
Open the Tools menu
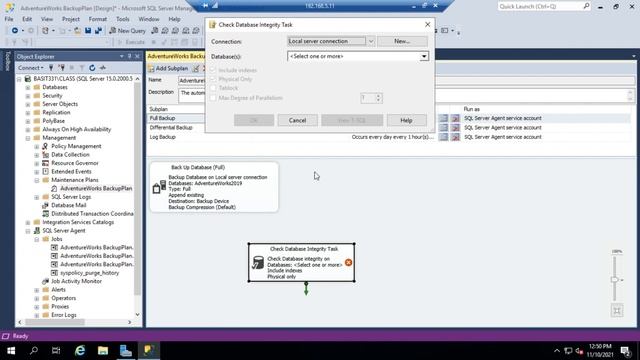click(x=122, y=19)
